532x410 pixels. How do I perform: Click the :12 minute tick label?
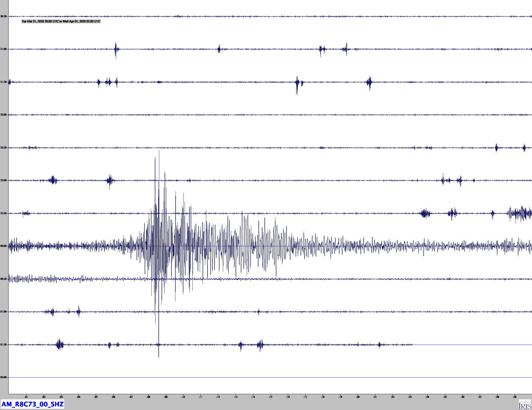click(218, 397)
